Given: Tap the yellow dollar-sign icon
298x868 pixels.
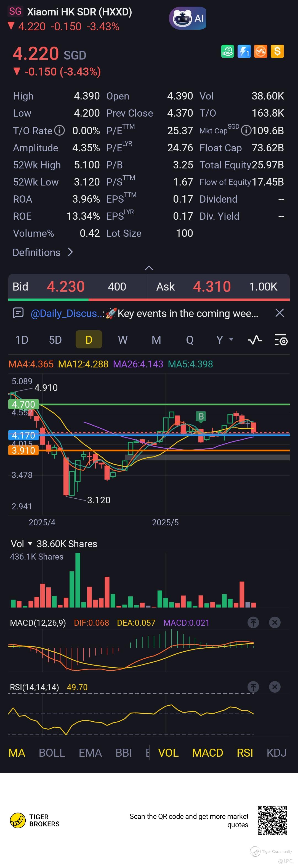Looking at the screenshot, I should [x=277, y=52].
